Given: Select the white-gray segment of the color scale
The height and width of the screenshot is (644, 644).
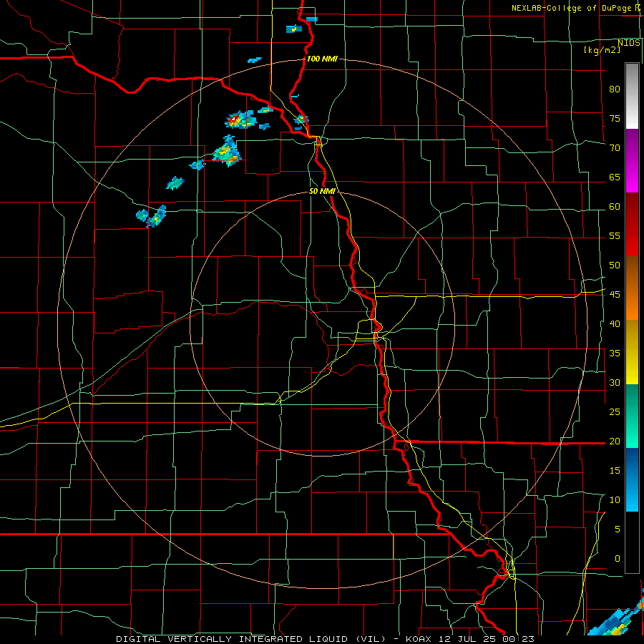Looking at the screenshot, I should pos(632,96).
